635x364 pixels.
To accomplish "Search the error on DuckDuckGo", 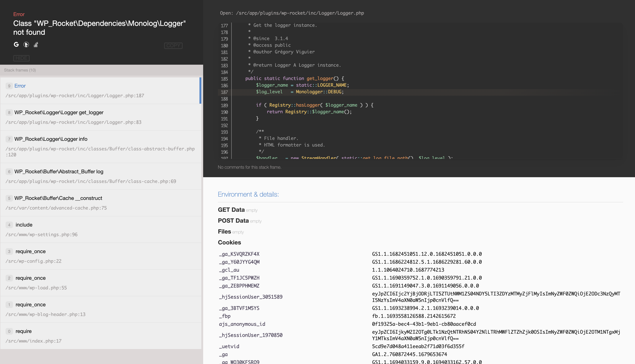I will [x=26, y=45].
